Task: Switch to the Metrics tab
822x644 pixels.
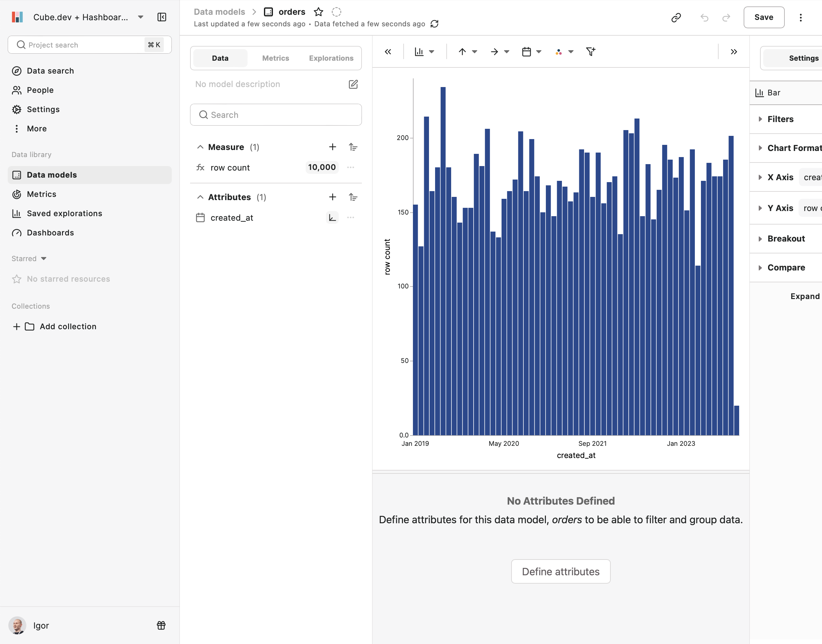Action: click(275, 58)
